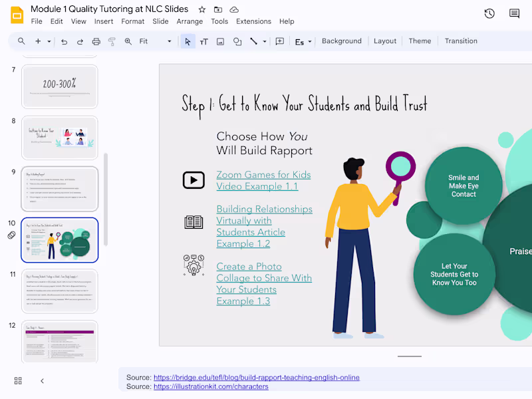Open the comments panel icon

pos(514,13)
